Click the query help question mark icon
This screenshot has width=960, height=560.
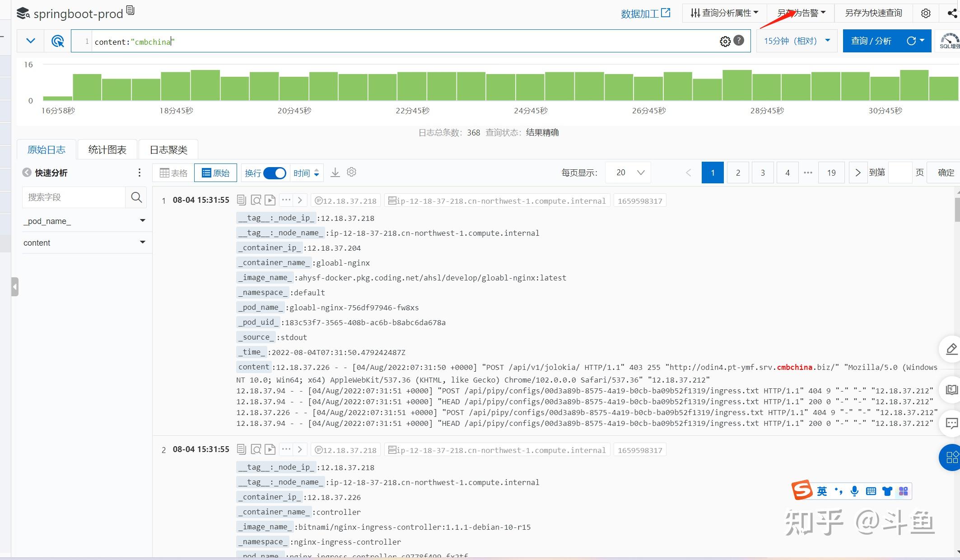click(739, 41)
